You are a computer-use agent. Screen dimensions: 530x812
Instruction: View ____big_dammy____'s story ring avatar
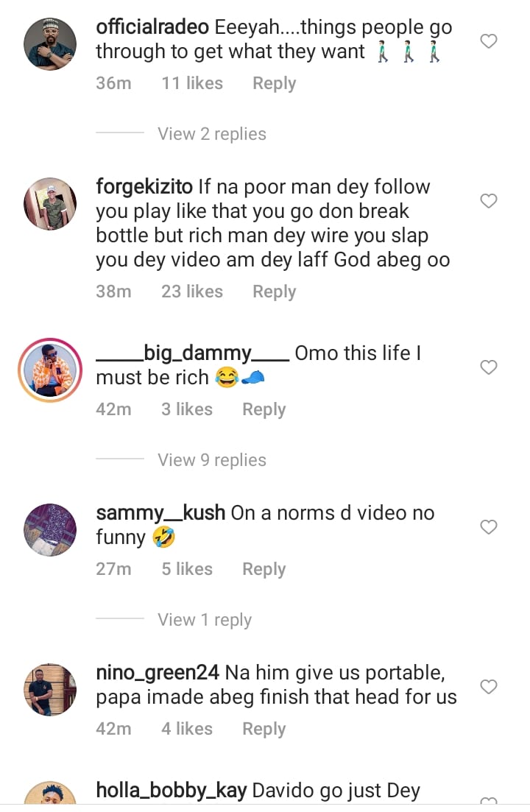click(x=50, y=370)
